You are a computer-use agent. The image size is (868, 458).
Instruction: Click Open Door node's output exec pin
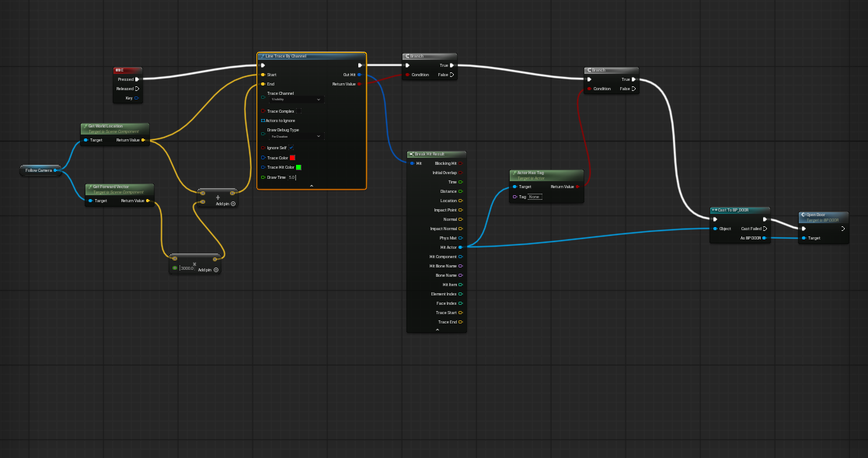[x=842, y=229]
